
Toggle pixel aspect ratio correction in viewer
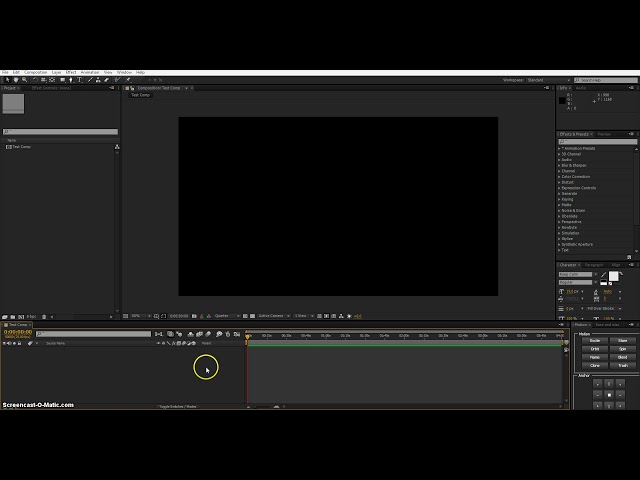click(x=319, y=316)
